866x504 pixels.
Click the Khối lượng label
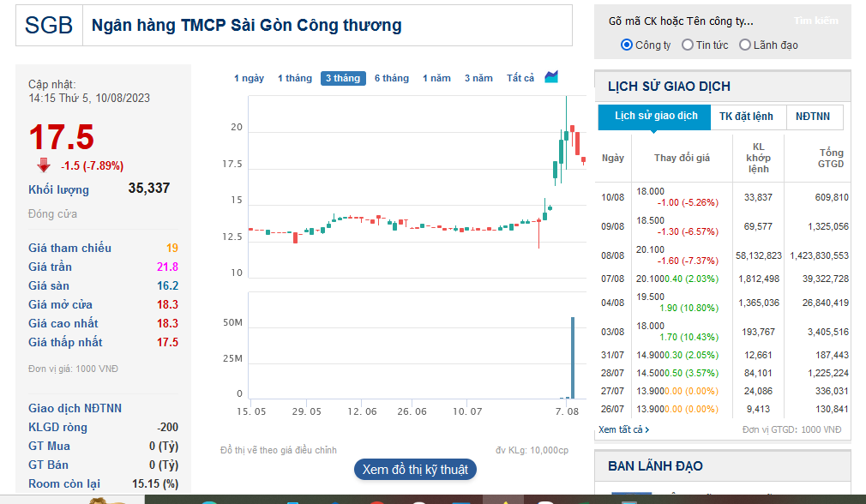[x=58, y=189]
